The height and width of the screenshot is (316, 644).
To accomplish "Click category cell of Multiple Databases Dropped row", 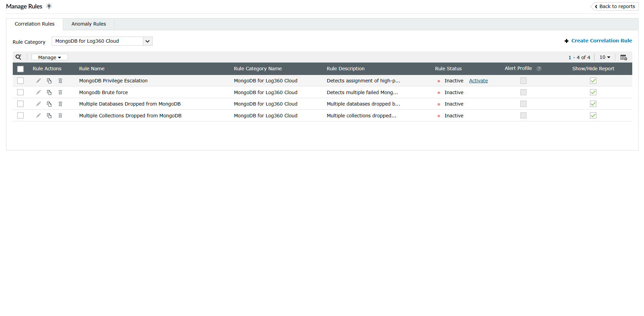I will (266, 104).
